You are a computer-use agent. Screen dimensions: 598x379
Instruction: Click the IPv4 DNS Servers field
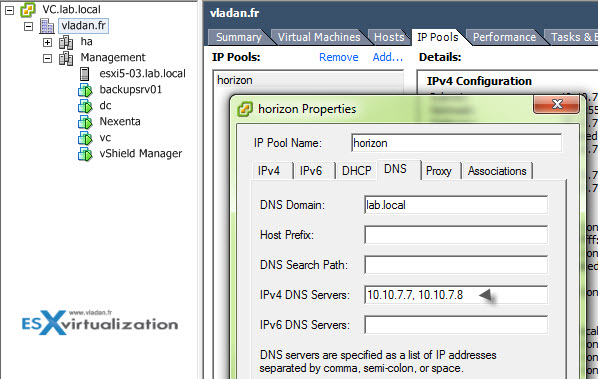point(456,295)
